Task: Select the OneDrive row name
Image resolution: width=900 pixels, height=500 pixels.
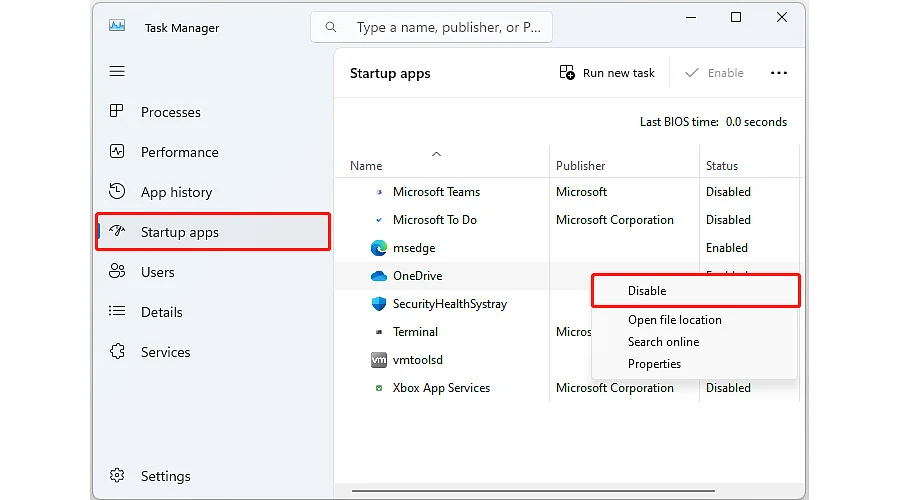Action: pyautogui.click(x=417, y=276)
